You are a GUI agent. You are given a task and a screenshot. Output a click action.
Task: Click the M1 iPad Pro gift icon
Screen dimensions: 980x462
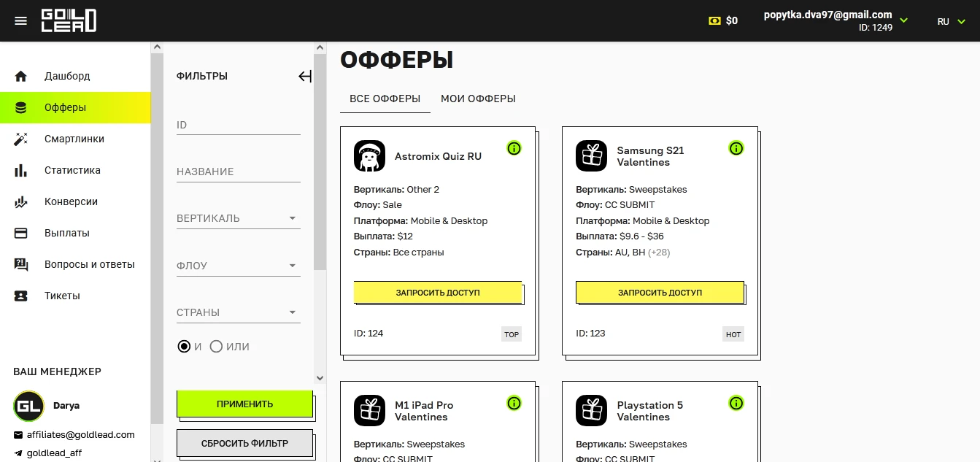pyautogui.click(x=369, y=411)
